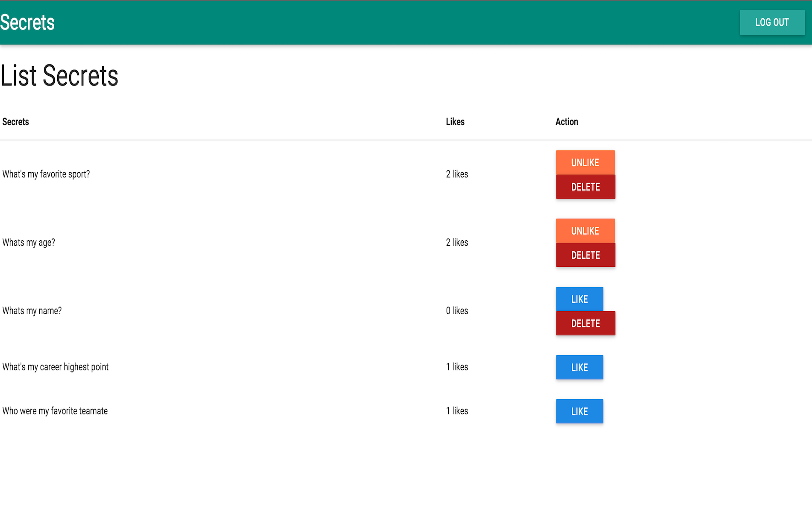Click the "1 likes" count for career highest point
The image size is (812, 513).
(457, 367)
